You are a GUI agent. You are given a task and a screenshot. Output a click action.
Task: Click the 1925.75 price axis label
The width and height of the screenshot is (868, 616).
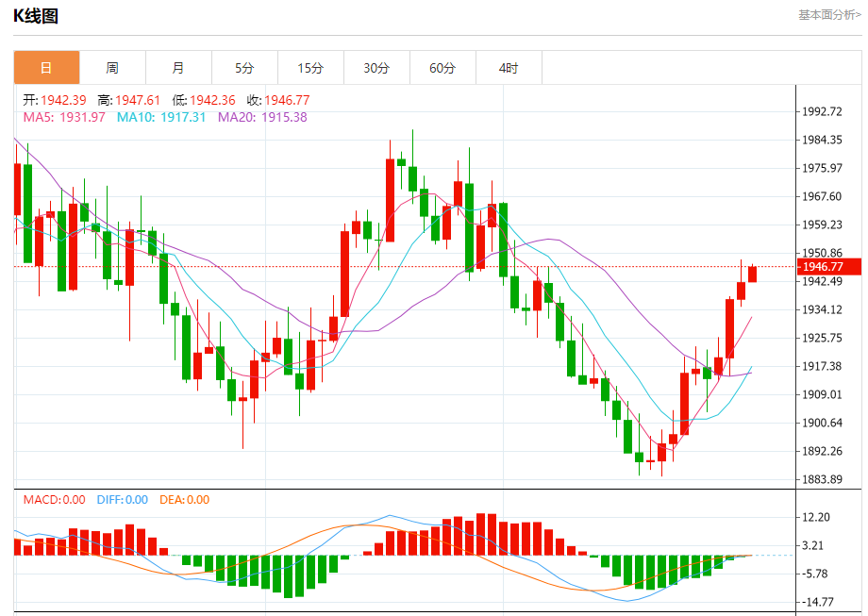[x=822, y=338]
